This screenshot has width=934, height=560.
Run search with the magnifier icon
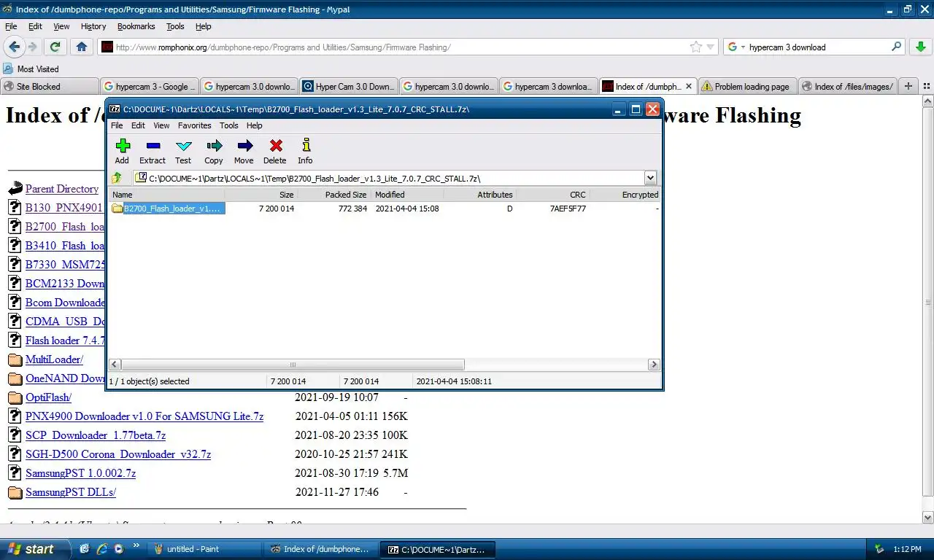897,47
